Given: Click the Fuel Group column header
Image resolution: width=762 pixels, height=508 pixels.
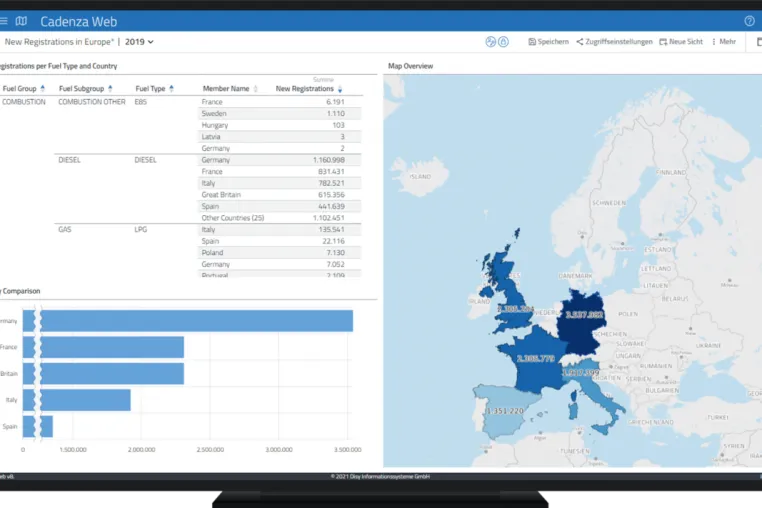Looking at the screenshot, I should 19,88.
